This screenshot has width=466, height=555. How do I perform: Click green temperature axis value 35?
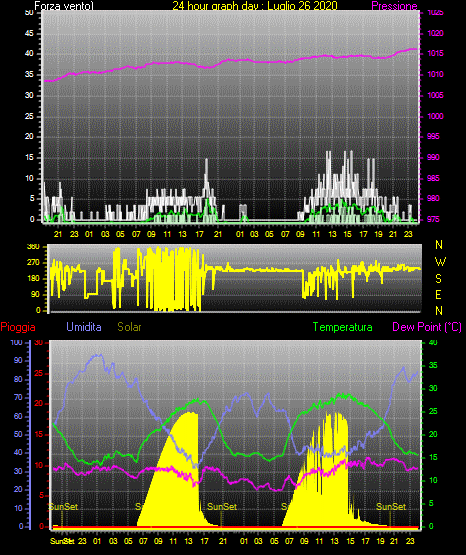[x=433, y=365]
